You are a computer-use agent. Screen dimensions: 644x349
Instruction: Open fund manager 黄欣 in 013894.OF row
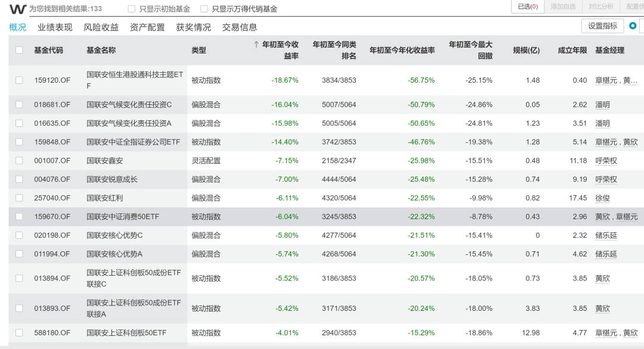click(602, 278)
